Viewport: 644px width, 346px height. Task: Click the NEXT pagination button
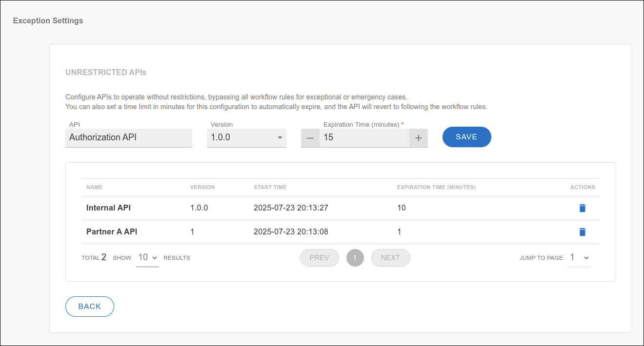coord(390,257)
